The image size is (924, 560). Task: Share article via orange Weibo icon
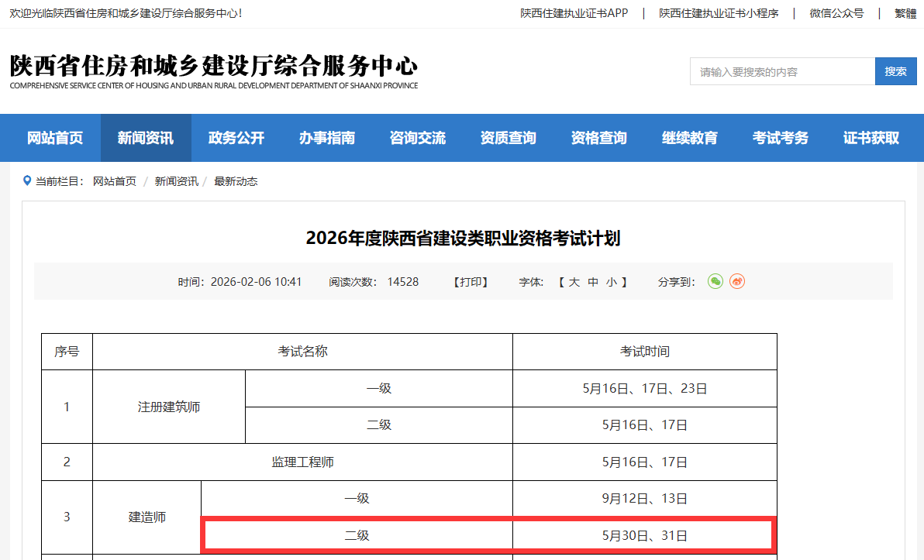[737, 281]
